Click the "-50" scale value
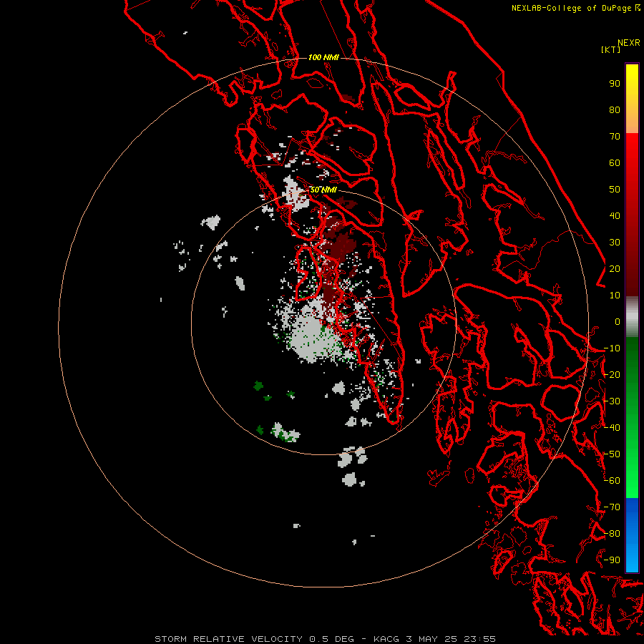Image resolution: width=644 pixels, height=644 pixels. click(x=612, y=454)
